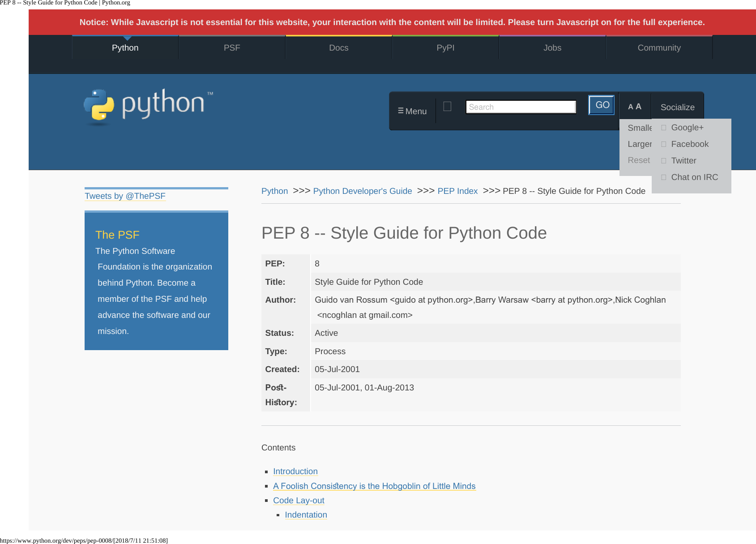Screen dimensions: 756x544
Task: Click the Facebook social icon
Action: pyautogui.click(x=664, y=144)
